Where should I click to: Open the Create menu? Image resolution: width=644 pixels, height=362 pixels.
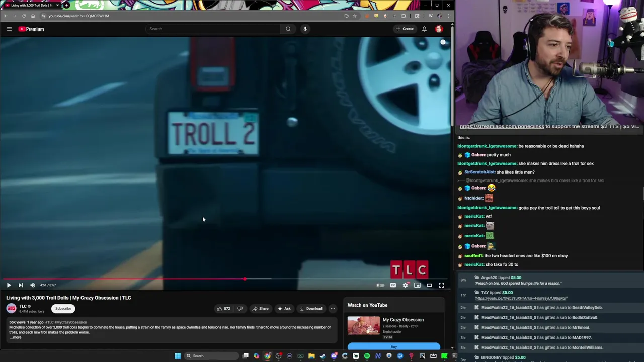[x=405, y=29]
